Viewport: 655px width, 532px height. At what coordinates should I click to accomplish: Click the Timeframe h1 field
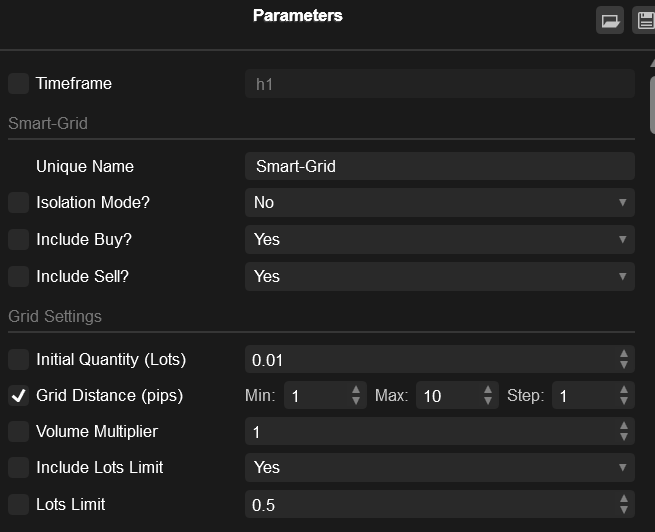coord(439,84)
